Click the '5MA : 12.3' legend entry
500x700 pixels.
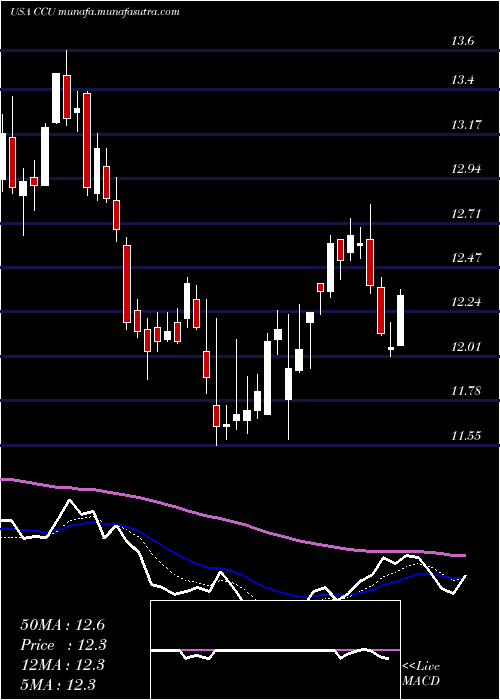[58, 684]
